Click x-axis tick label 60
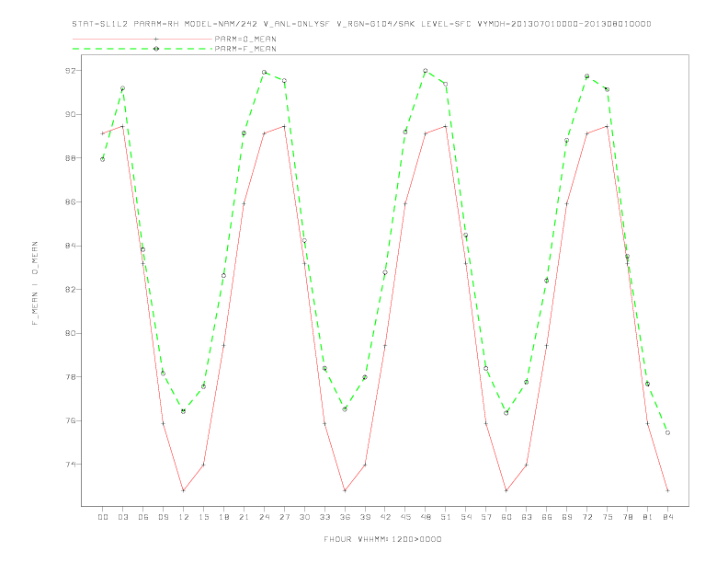Viewport: 728px width, 563px height. [x=506, y=517]
